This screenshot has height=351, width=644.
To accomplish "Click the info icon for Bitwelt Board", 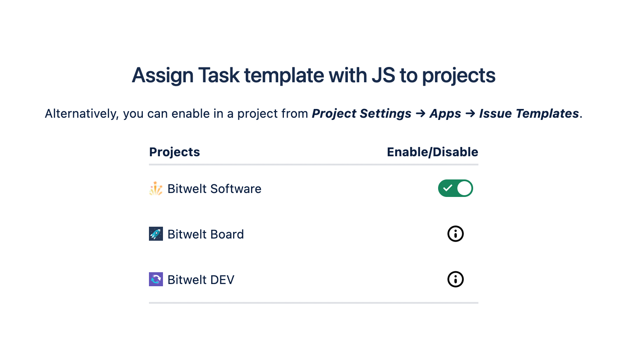I will click(x=455, y=234).
